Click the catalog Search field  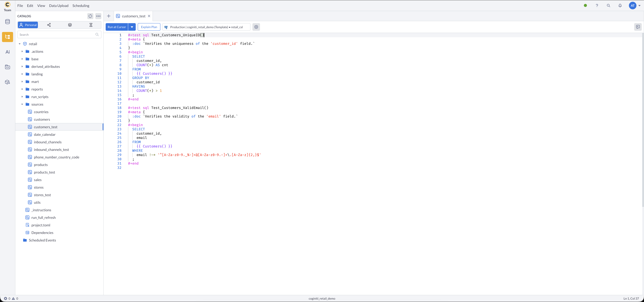(x=56, y=35)
